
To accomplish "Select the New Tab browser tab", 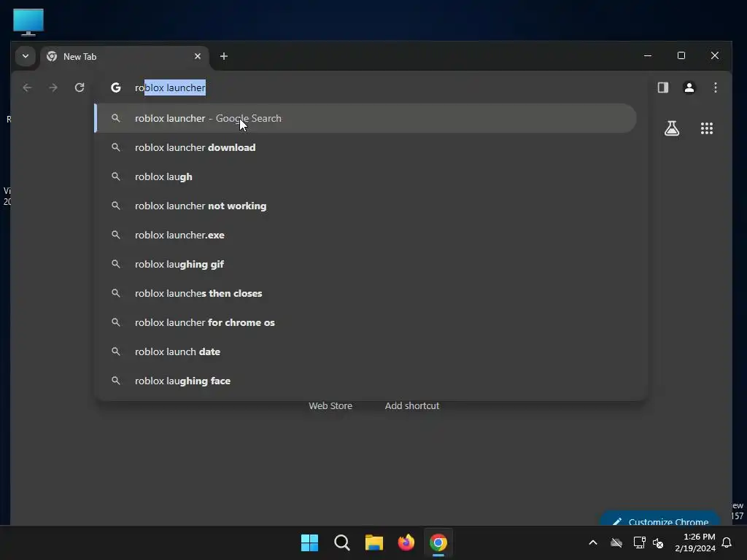I will [125, 57].
